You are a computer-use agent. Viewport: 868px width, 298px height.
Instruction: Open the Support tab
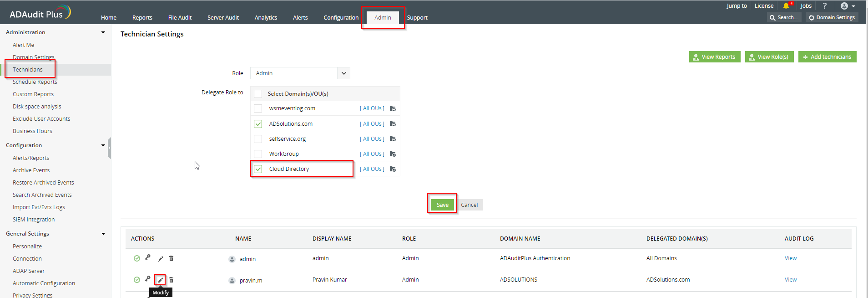(417, 17)
